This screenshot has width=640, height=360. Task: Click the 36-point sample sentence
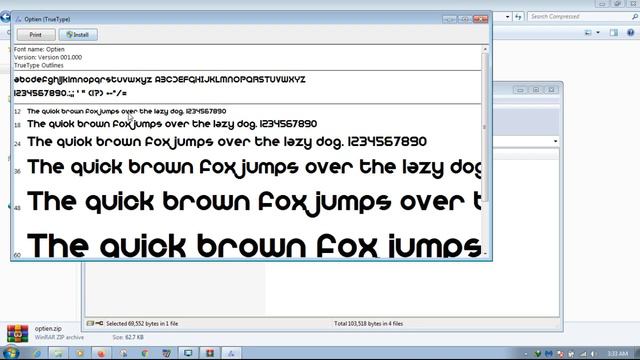(254, 167)
